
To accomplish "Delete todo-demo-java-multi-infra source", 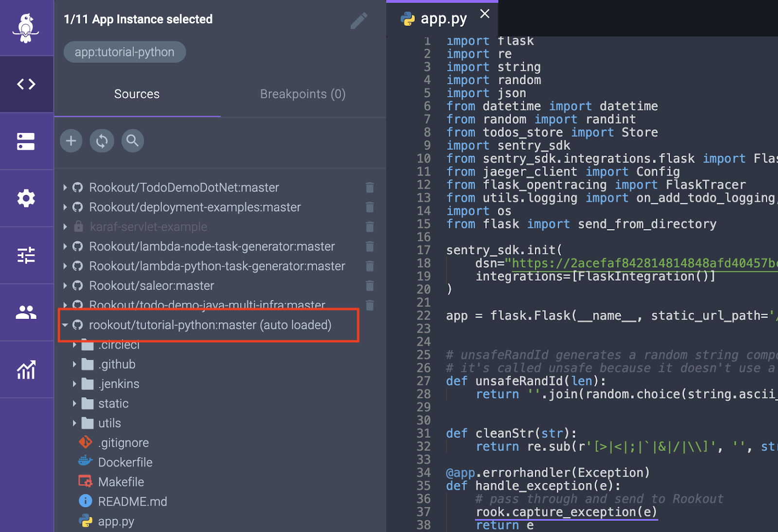I will tap(370, 305).
